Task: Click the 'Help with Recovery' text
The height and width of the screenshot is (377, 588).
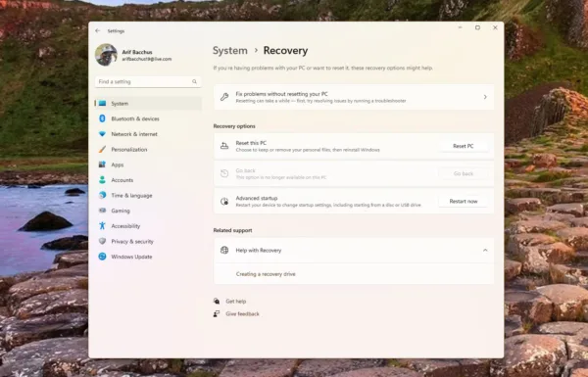Action: [x=259, y=251]
